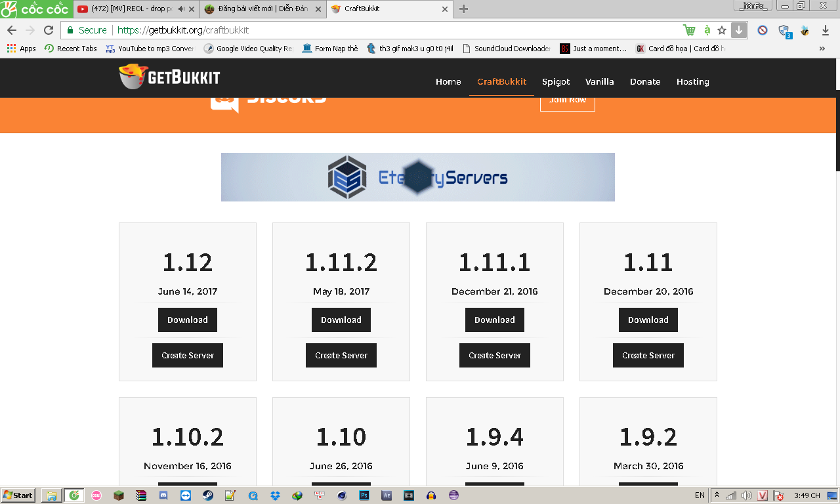Mute the REOL YouTube tab audio
The width and height of the screenshot is (840, 504).
tap(181, 9)
